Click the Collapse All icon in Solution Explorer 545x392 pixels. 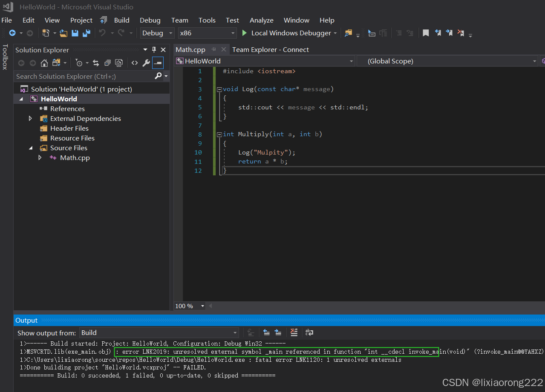coord(107,63)
